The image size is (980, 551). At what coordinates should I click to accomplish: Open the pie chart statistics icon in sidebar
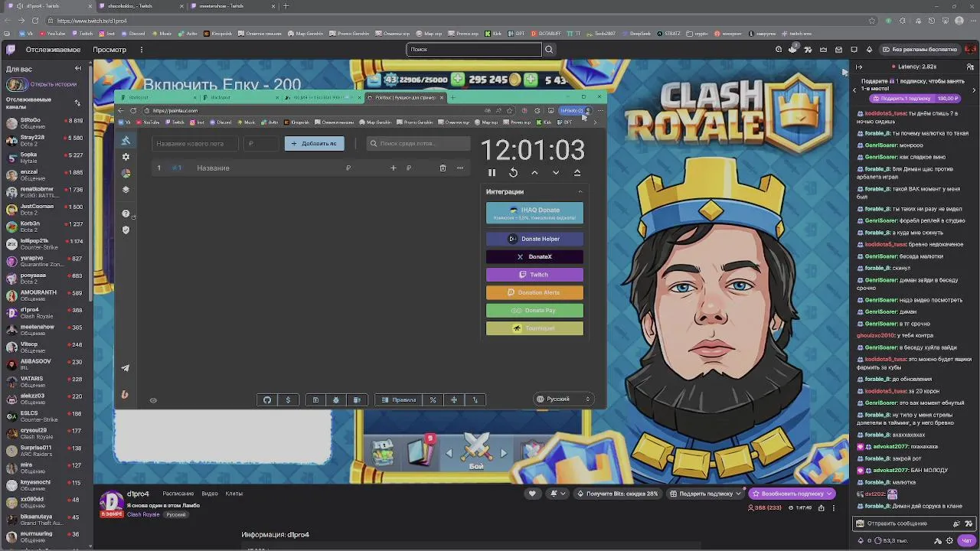click(126, 174)
